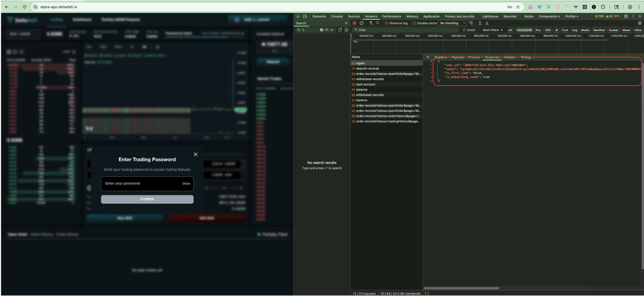Expand the More filters menu
Viewport: 644px width, 296px height.
492,30
